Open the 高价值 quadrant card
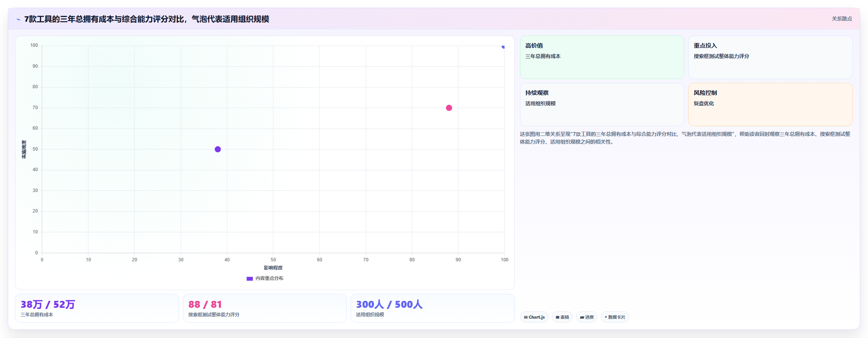This screenshot has height=338, width=868. tap(602, 57)
